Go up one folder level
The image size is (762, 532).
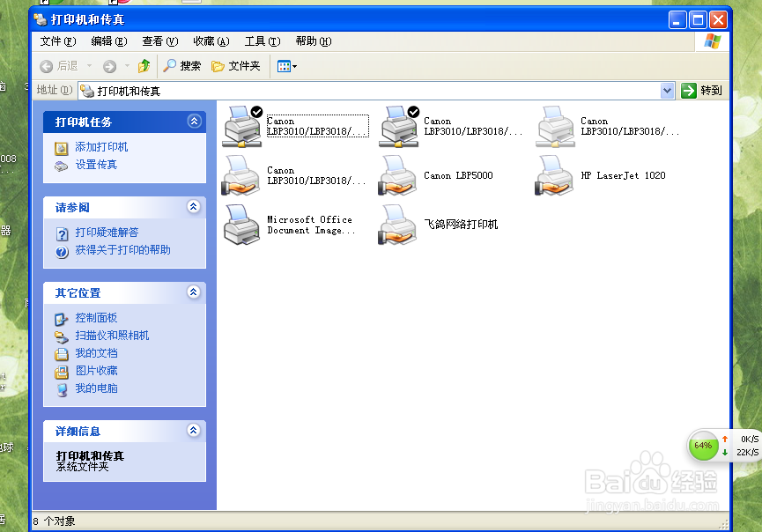(x=144, y=66)
